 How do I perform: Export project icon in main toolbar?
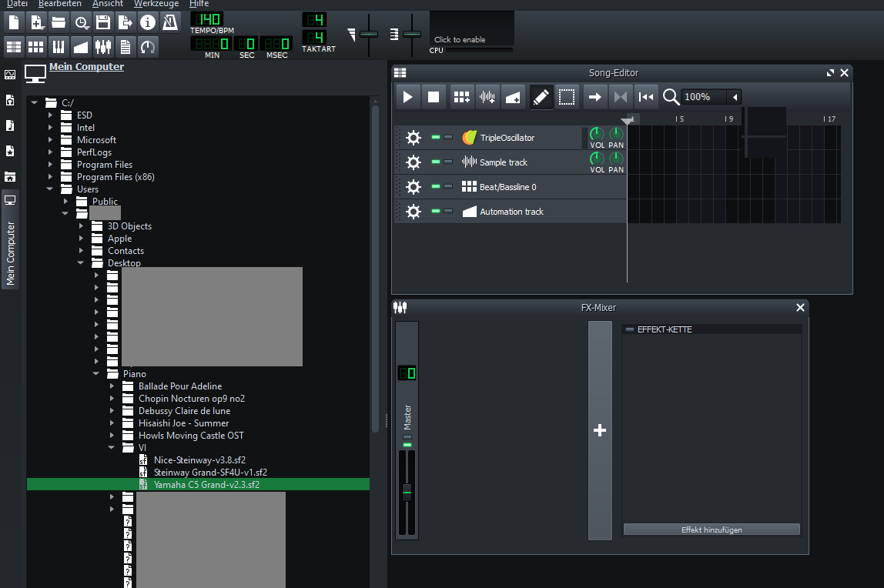[126, 22]
